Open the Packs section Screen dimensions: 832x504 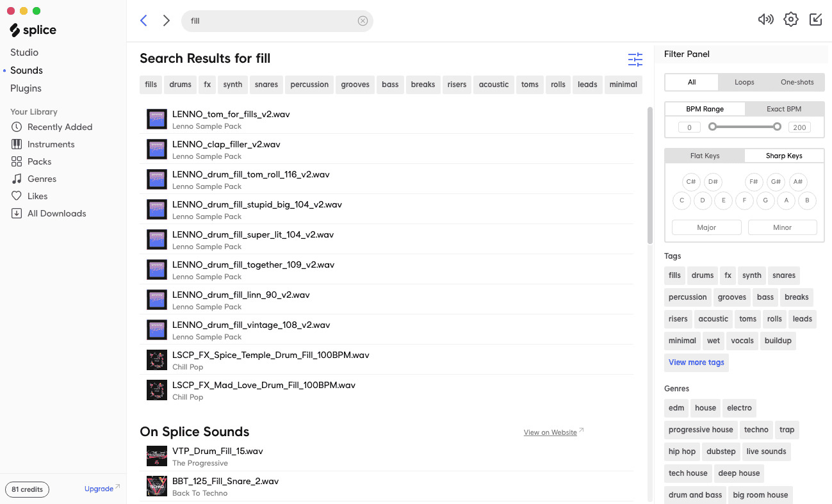point(31,161)
